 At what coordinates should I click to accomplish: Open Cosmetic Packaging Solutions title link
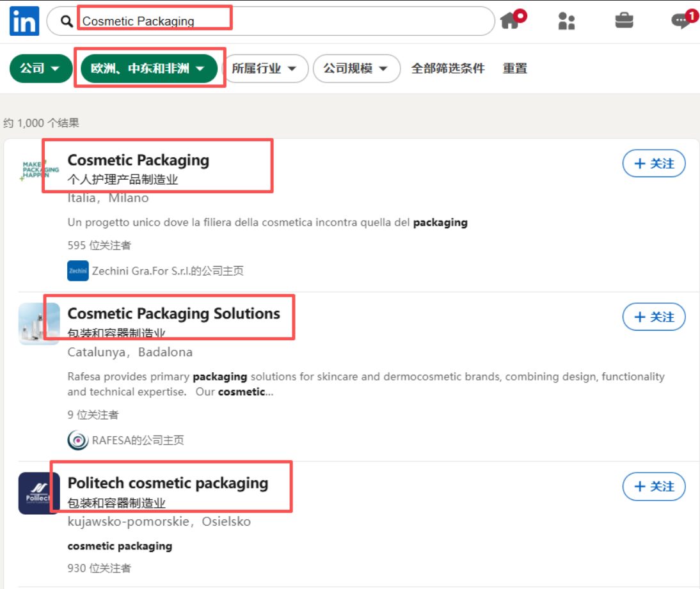(x=173, y=314)
